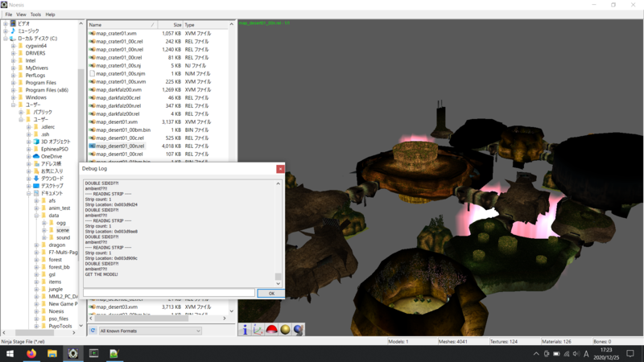
Task: Open the Help menu
Action: tap(50, 14)
